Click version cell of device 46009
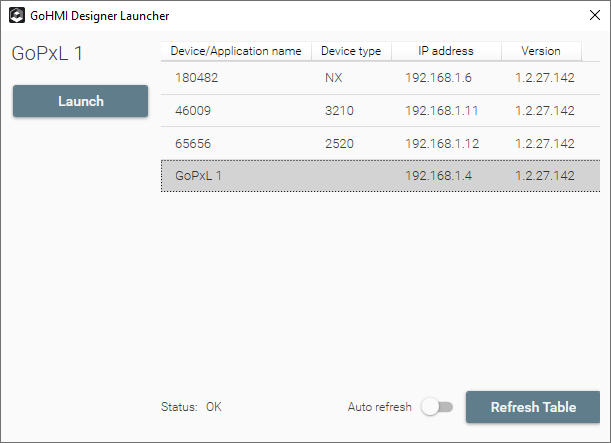 [544, 111]
